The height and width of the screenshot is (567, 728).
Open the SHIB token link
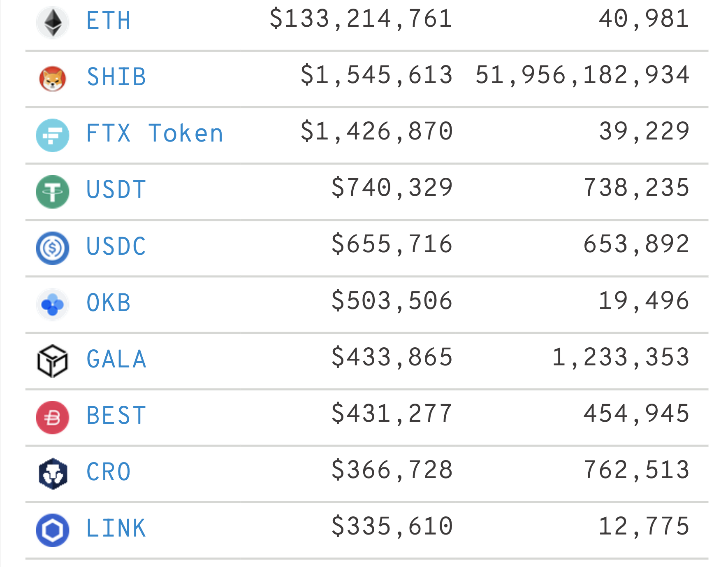pos(116,77)
